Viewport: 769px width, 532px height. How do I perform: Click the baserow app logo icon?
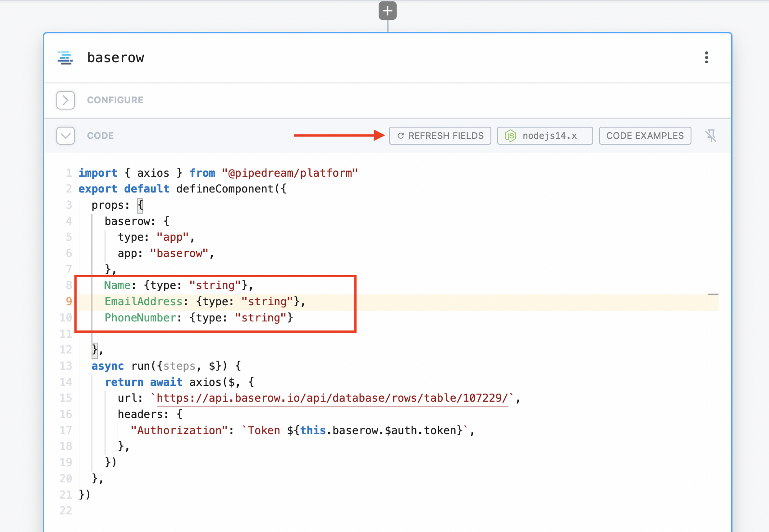(65, 58)
